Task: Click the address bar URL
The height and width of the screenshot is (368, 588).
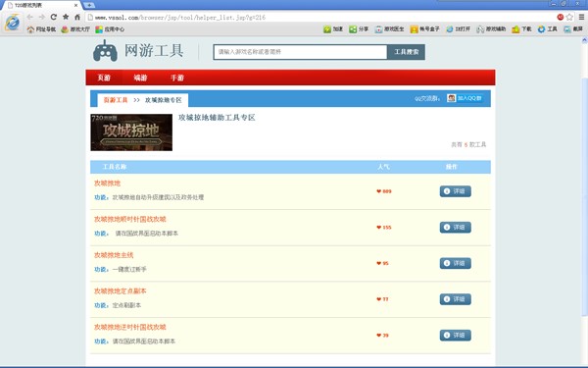Action: click(x=180, y=18)
